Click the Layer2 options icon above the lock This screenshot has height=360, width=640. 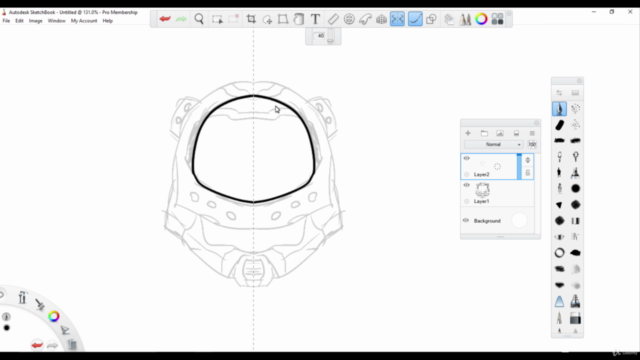pyautogui.click(x=528, y=160)
